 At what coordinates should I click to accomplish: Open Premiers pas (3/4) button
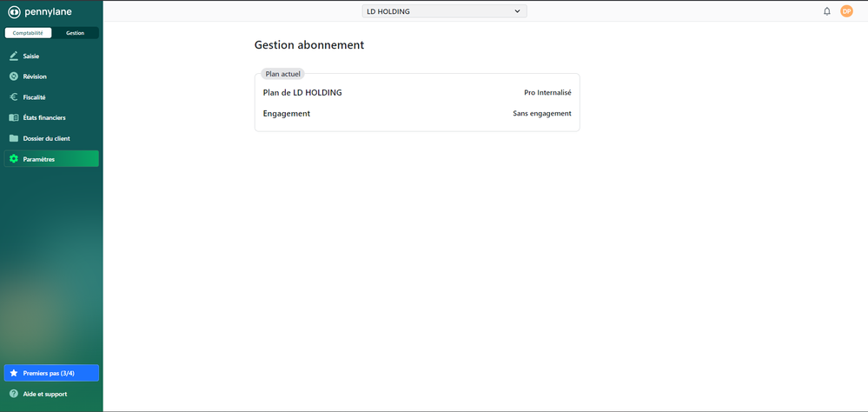tap(51, 373)
